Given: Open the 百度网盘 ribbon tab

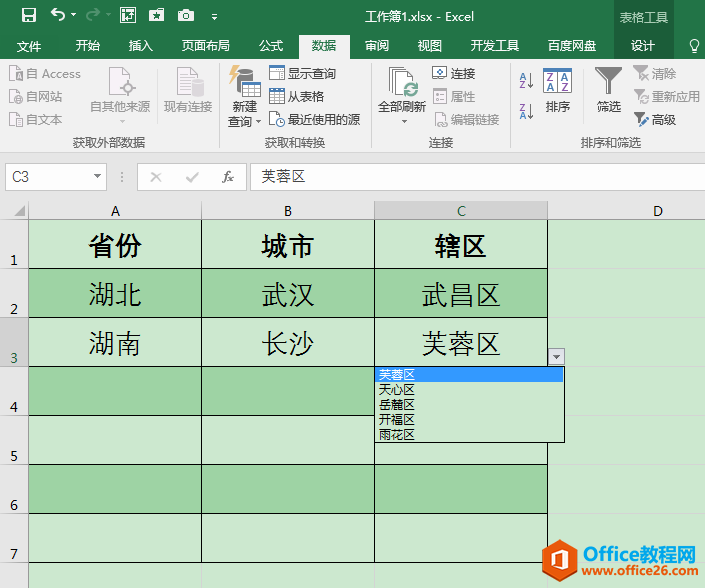Looking at the screenshot, I should point(572,46).
